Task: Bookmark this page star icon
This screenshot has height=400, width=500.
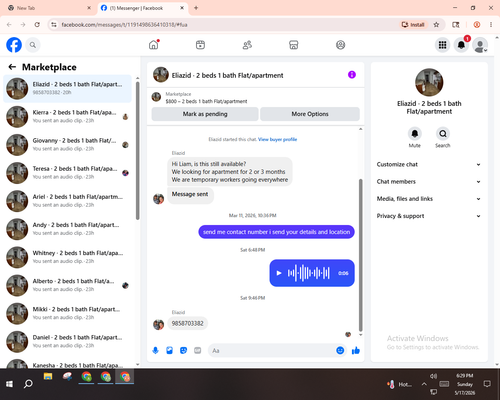Action: coord(436,25)
